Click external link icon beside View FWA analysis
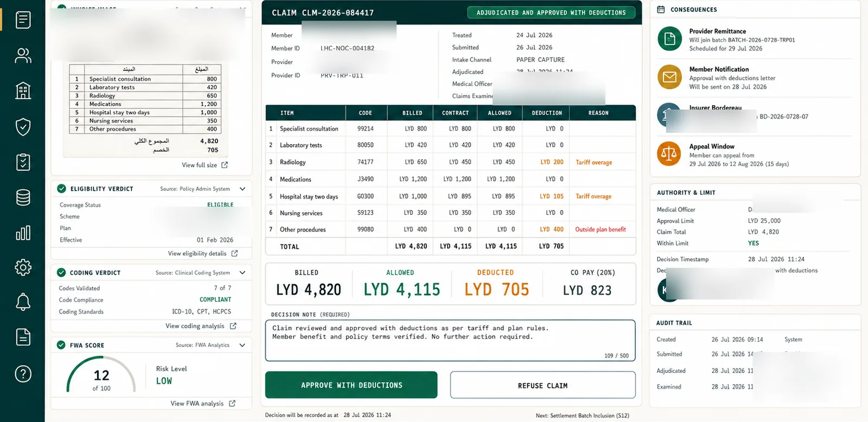Screen dimensions: 868x422 pyautogui.click(x=232, y=404)
